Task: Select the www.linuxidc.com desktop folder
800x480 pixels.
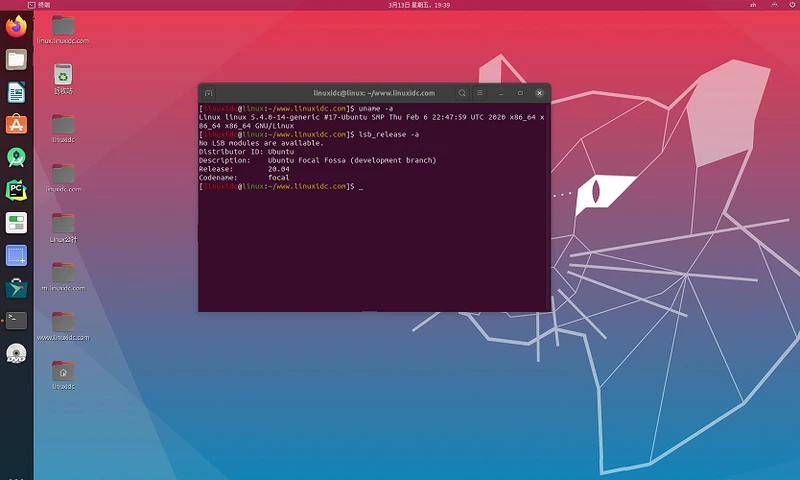Action: pyautogui.click(x=63, y=326)
